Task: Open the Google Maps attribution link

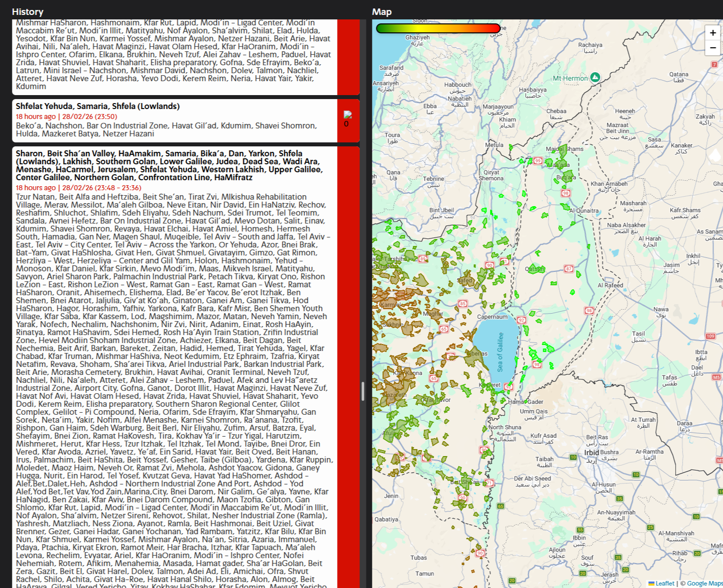Action: coord(705,584)
